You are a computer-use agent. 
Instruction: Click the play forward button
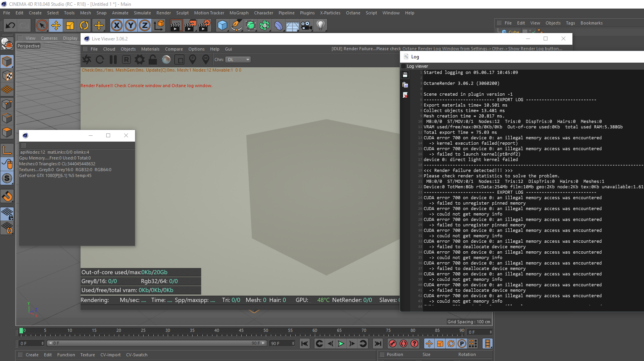pyautogui.click(x=341, y=343)
